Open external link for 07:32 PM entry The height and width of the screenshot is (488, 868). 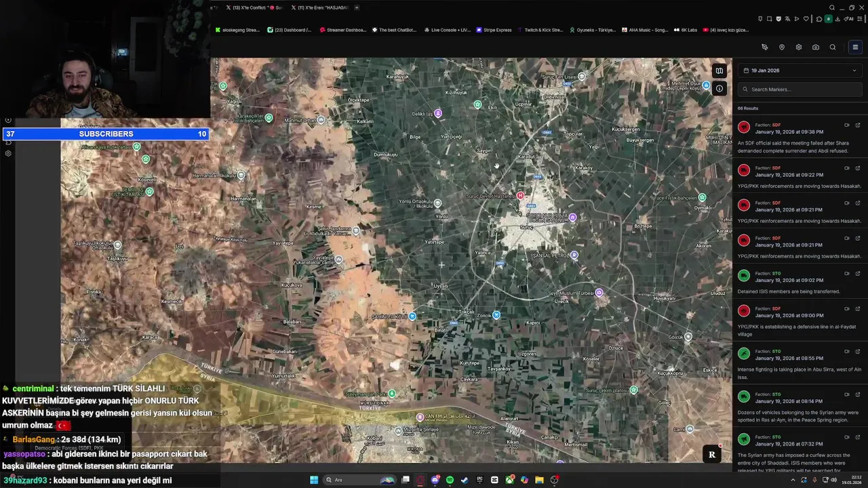[x=858, y=436]
